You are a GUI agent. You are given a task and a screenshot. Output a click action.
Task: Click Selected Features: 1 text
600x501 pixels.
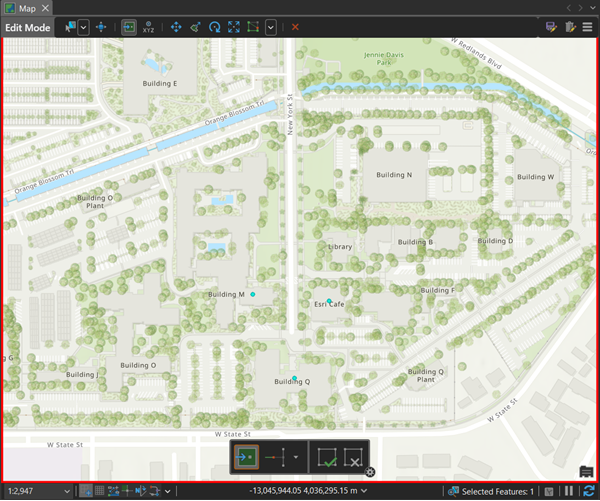coord(497,491)
